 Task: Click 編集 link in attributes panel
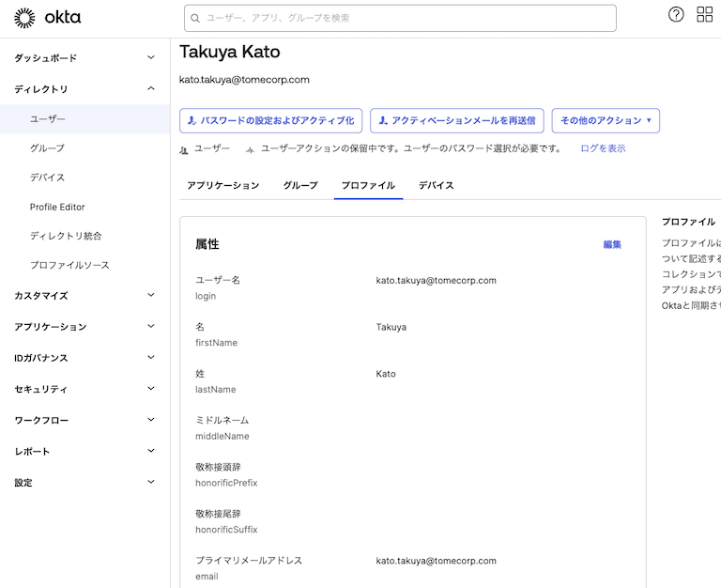tap(612, 244)
